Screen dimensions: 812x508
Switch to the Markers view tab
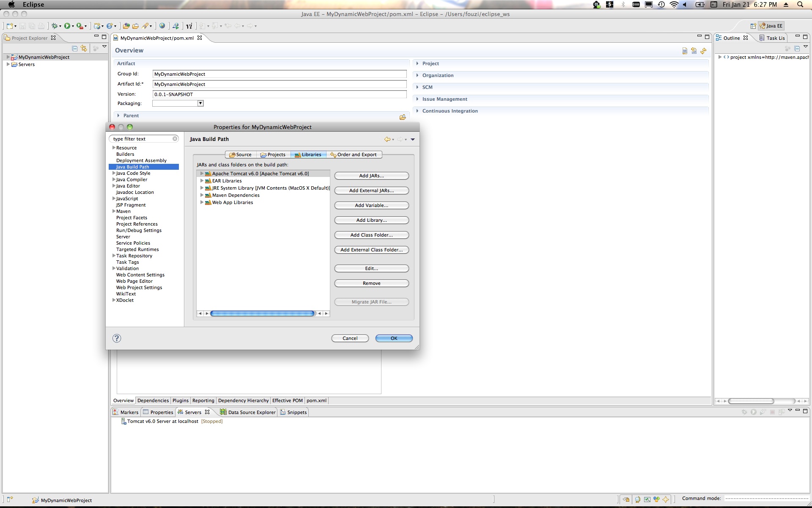[126, 412]
